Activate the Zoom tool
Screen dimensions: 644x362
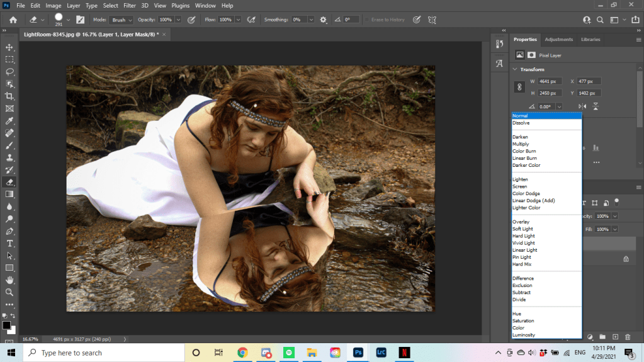[9, 292]
